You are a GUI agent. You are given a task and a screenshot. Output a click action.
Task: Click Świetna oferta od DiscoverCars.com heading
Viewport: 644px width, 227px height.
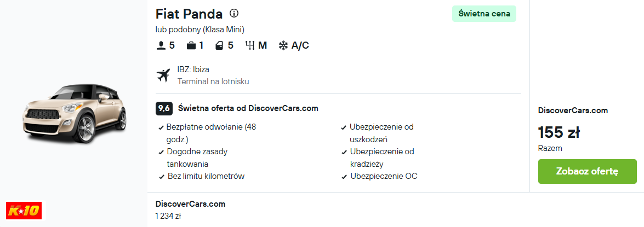(x=248, y=109)
